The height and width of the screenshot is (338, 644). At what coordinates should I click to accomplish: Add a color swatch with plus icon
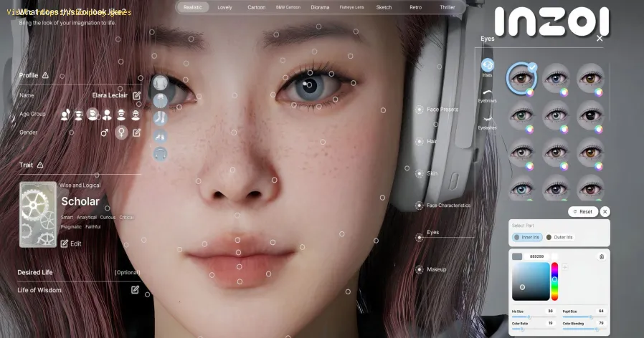point(565,267)
